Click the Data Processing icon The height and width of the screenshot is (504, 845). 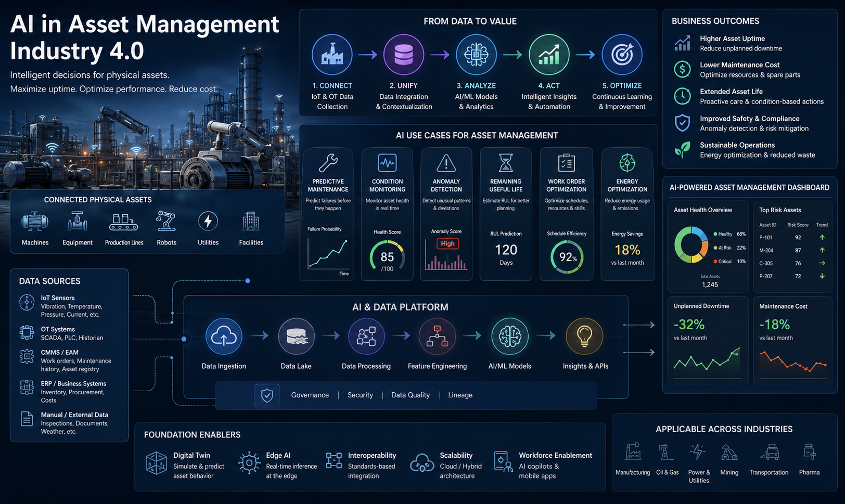(x=366, y=337)
